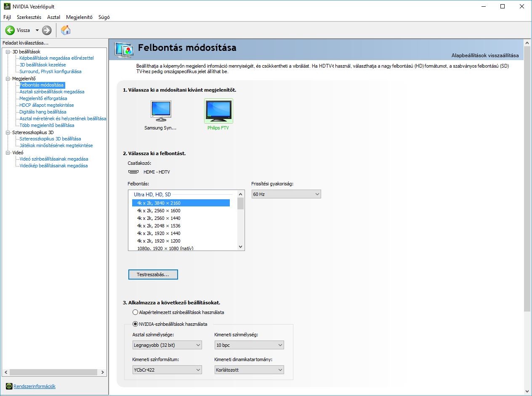Open Játékok minősítésének megtekintése
This screenshot has height=396, width=532.
[56, 145]
